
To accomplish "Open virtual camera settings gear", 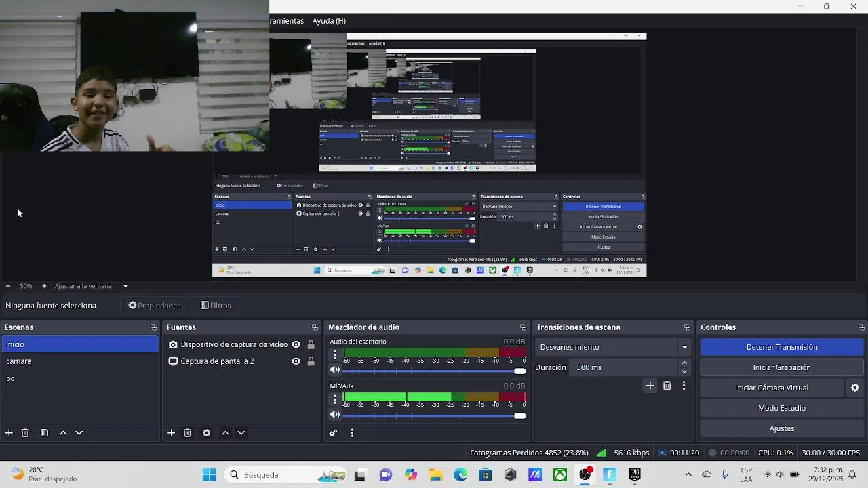I will tap(854, 388).
